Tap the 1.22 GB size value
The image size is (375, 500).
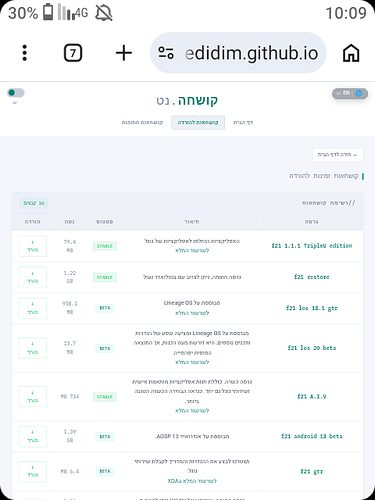pyautogui.click(x=70, y=277)
